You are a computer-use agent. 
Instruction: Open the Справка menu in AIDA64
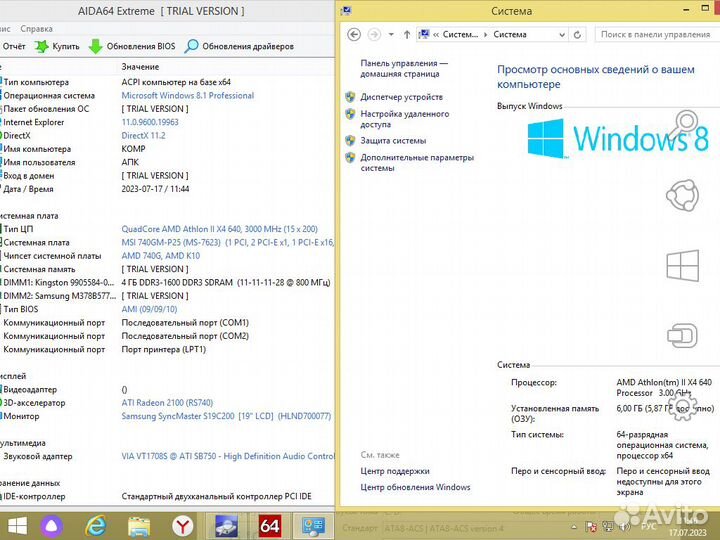[36, 28]
